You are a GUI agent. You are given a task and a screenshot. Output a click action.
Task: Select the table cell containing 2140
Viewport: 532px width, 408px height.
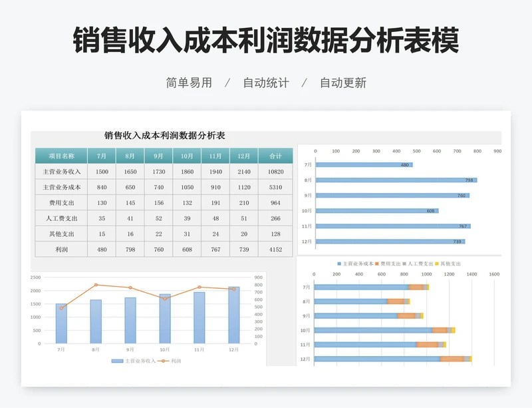coord(244,172)
